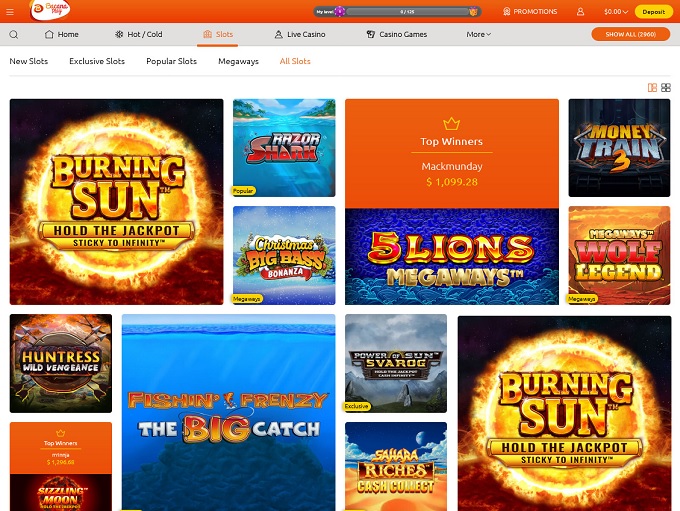Open the Live Casino section
Viewport: 680px width, 511px height.
(x=300, y=34)
